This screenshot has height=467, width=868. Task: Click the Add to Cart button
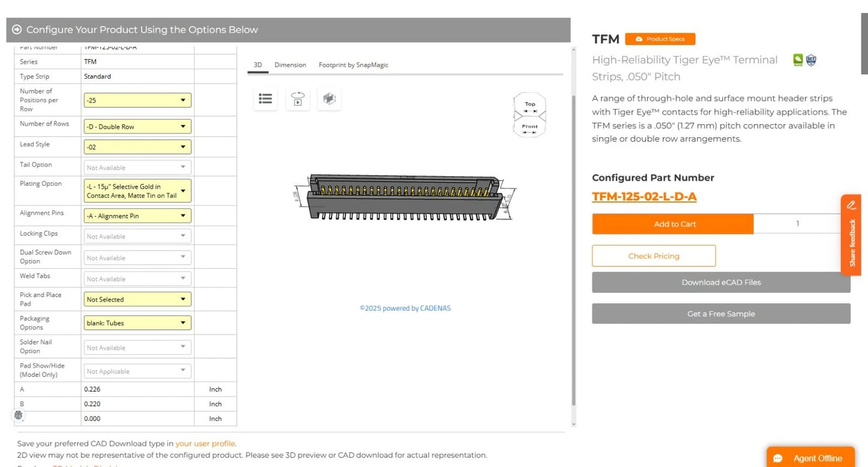[673, 224]
